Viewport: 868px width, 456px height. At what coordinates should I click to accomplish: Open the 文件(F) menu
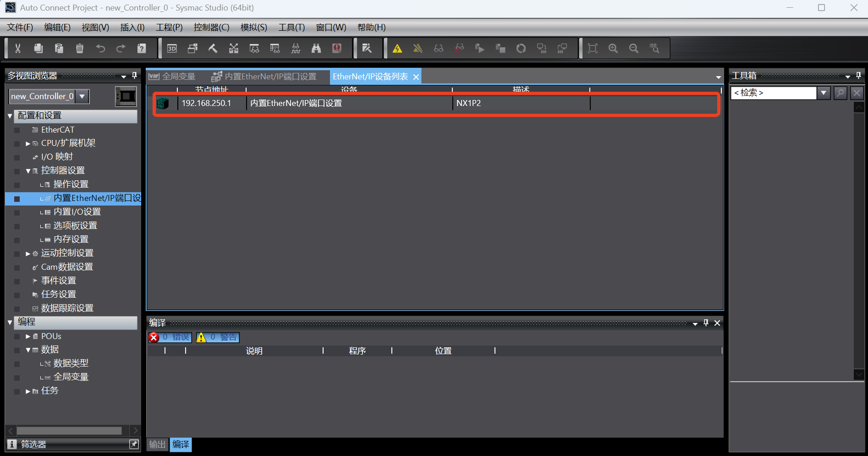(x=20, y=28)
